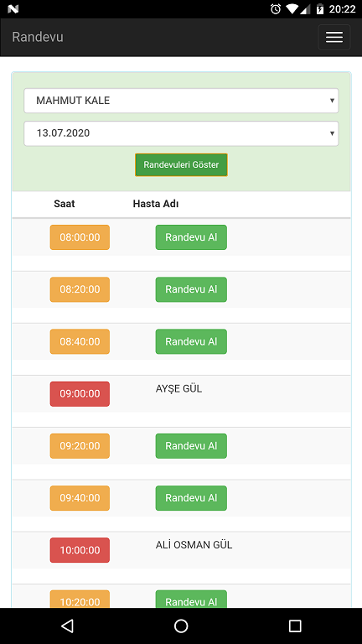Tap the Wi-Fi signal status icon
This screenshot has height=644, width=362.
[x=292, y=8]
